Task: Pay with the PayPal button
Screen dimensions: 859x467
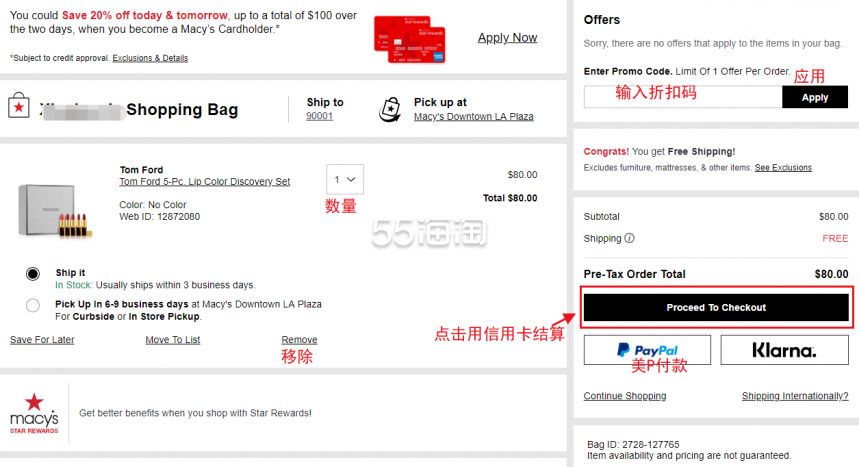Action: pyautogui.click(x=647, y=350)
